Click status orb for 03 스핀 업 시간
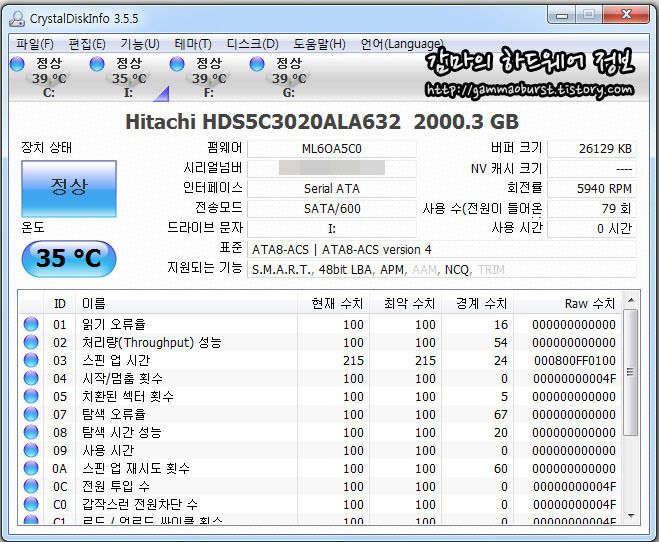 (x=31, y=360)
